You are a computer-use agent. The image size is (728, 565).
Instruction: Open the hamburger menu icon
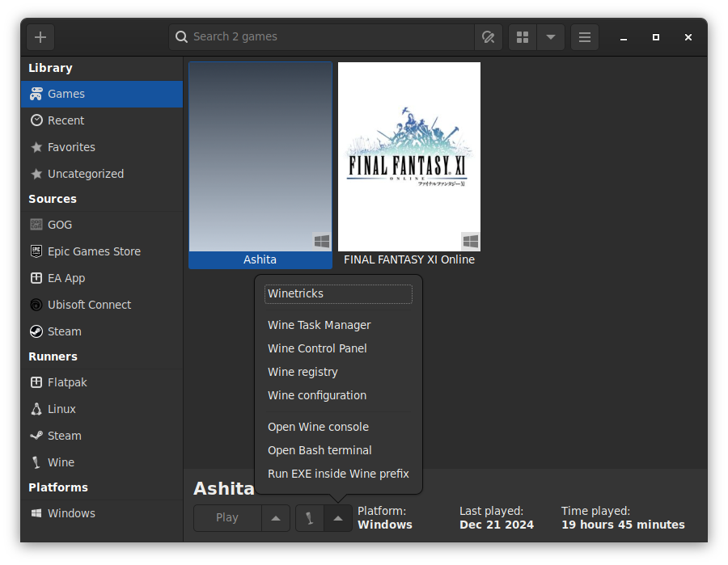coord(584,36)
